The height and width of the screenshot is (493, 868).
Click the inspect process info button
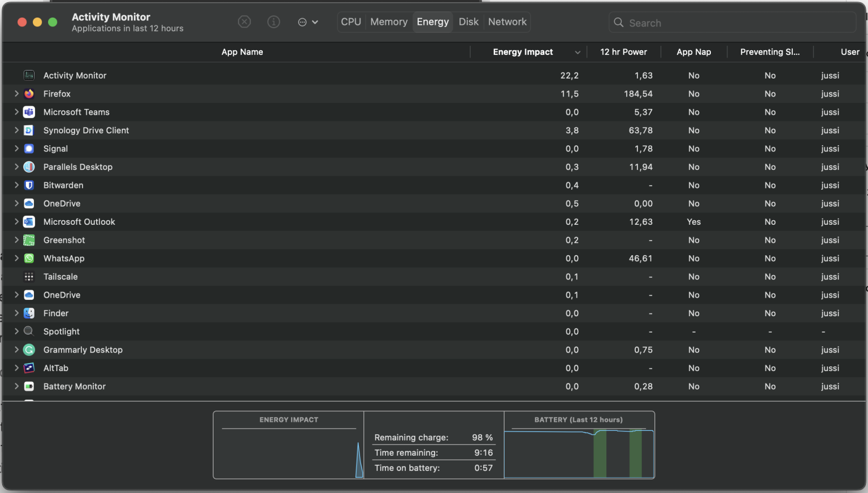point(274,22)
